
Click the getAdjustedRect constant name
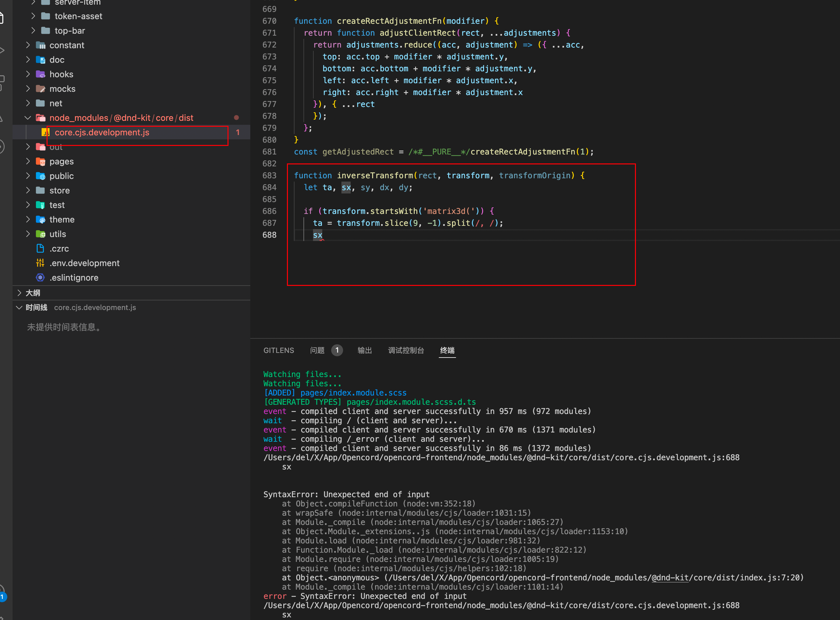tap(358, 152)
